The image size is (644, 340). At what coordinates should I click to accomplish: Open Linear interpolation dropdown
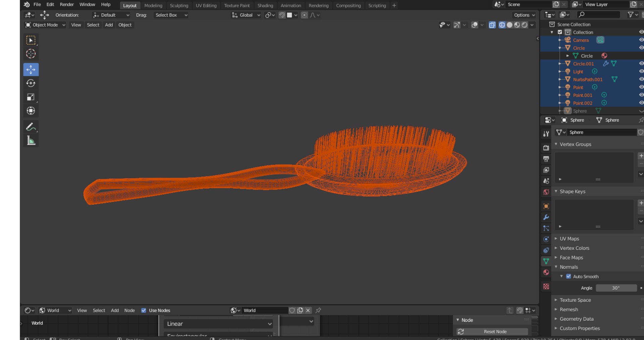tap(219, 324)
